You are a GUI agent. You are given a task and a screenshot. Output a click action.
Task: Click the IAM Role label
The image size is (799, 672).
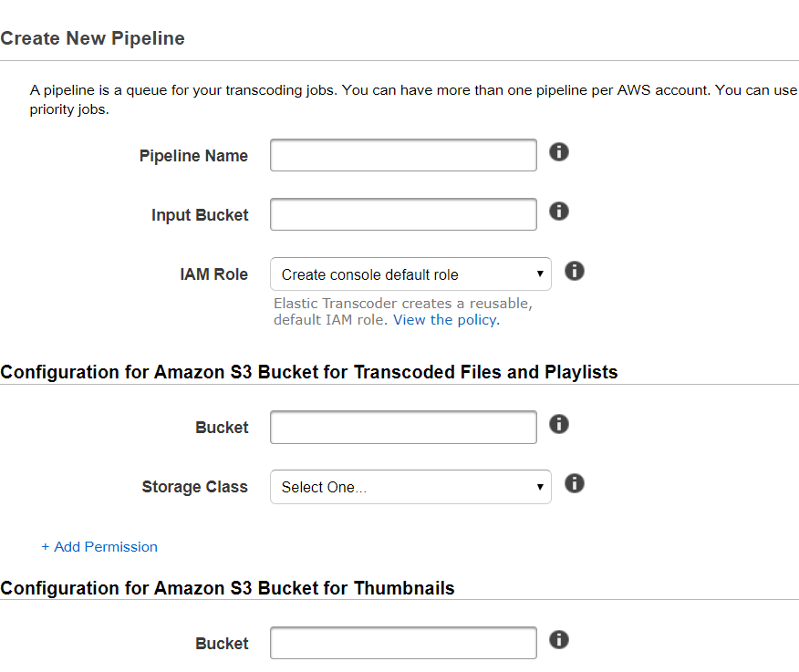213,274
